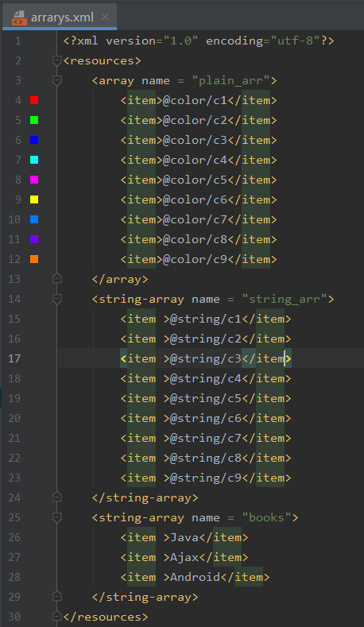Image resolution: width=364 pixels, height=627 pixels.
Task: Click the @color/c2 item text
Action: [x=196, y=120]
